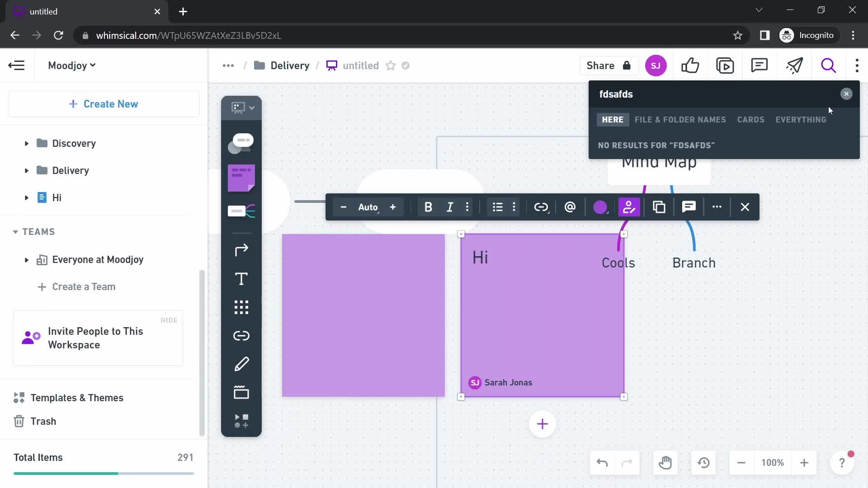Screen dimensions: 868x488
Task: Click the duplicate copy icon
Action: (x=659, y=207)
